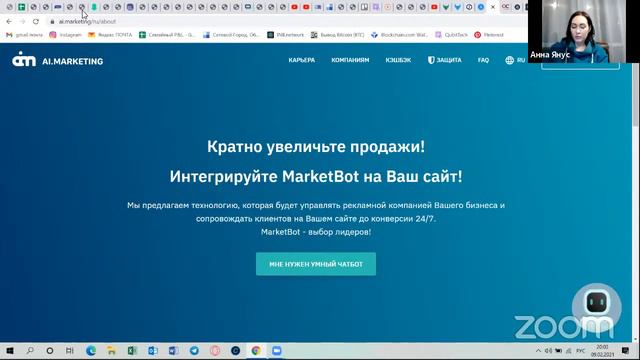The width and height of the screenshot is (640, 360).
Task: Open Task View on taskbar
Action: 70,351
